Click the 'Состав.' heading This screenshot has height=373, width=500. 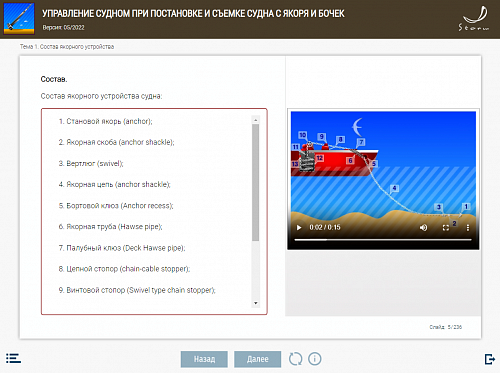(54, 79)
